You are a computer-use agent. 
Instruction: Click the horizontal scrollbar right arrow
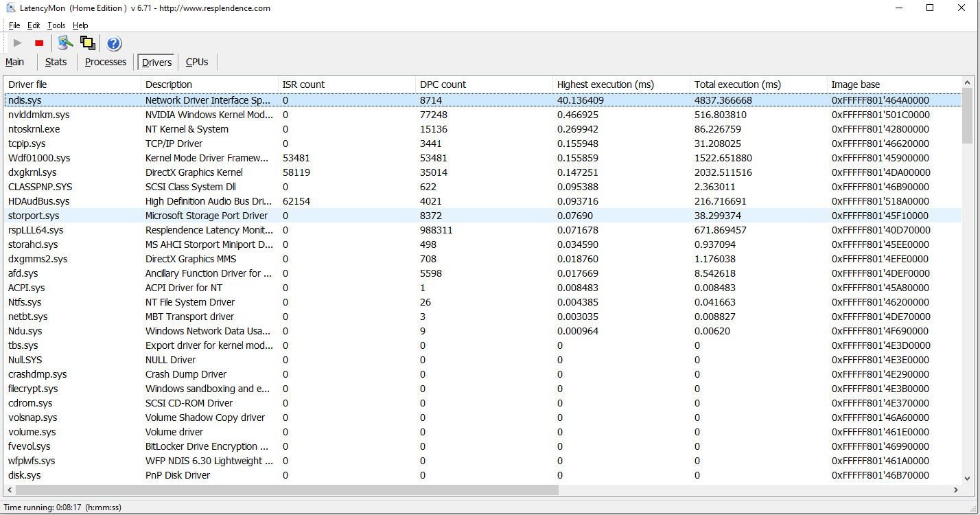tap(955, 490)
